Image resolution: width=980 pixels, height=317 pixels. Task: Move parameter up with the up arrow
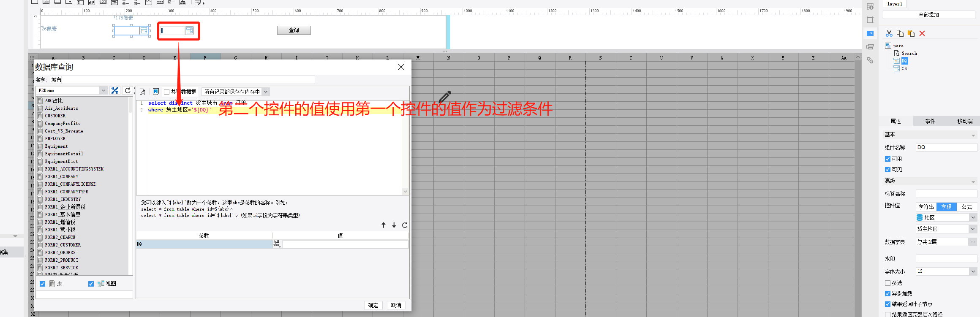(x=384, y=225)
